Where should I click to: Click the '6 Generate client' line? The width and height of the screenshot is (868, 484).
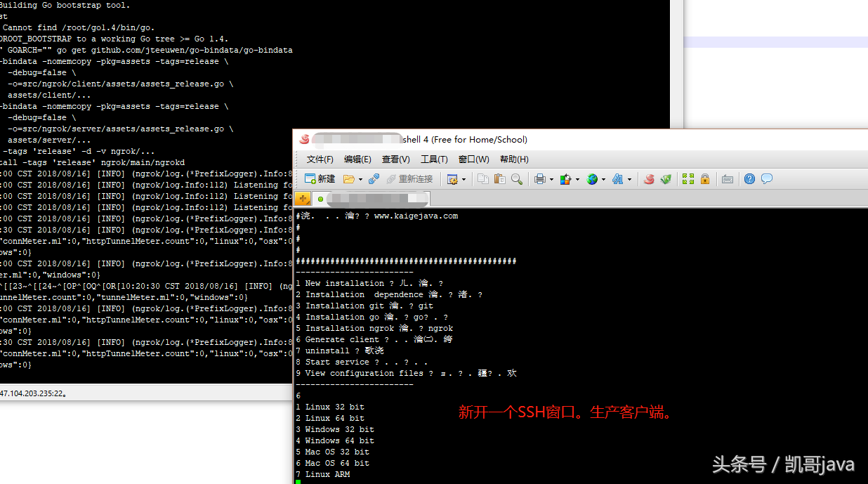tap(374, 340)
